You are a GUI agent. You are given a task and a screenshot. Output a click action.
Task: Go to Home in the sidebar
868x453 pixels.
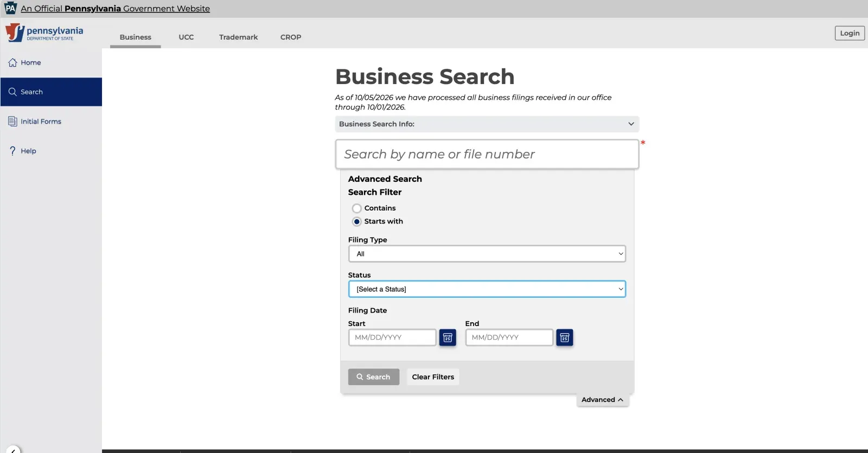51,62
